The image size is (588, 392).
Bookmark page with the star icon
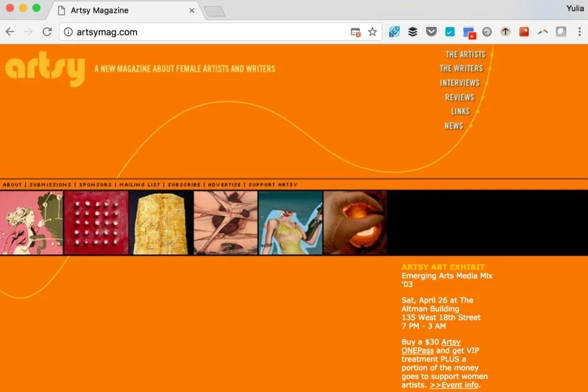coord(372,32)
